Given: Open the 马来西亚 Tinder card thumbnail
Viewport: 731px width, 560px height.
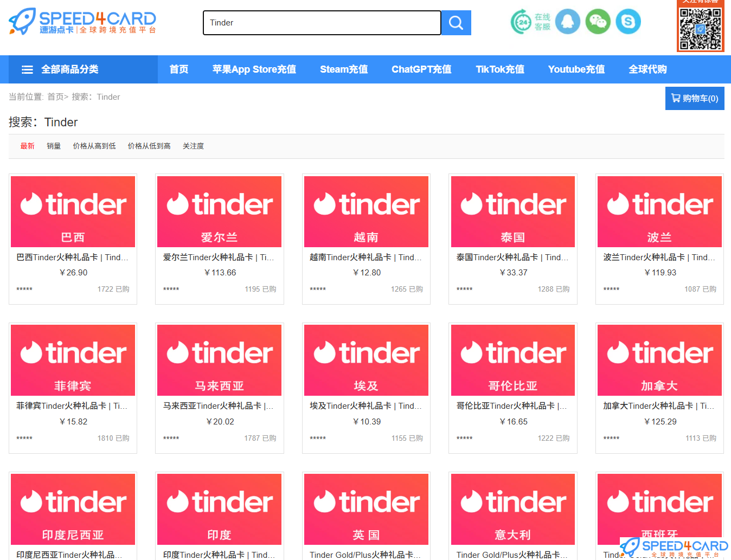Looking at the screenshot, I should pos(220,360).
